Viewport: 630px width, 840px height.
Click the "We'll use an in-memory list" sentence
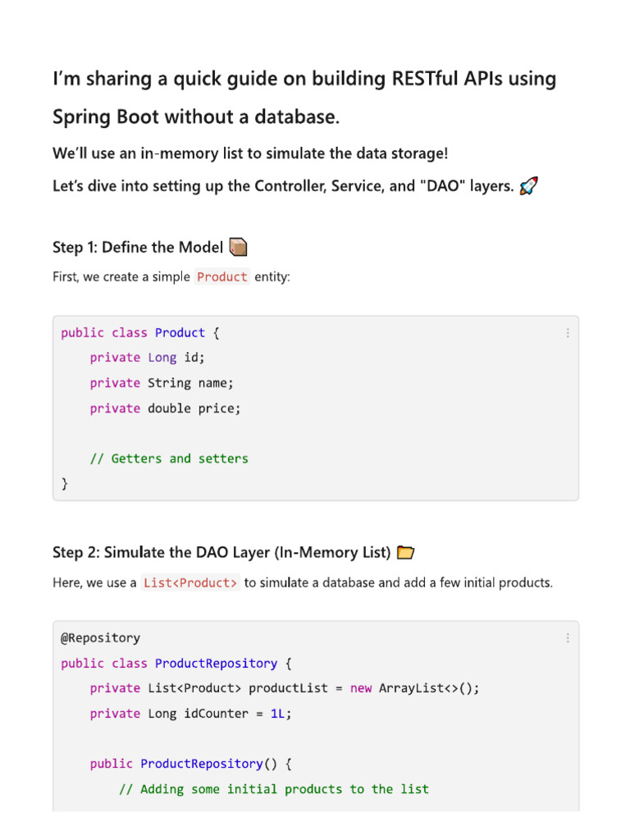coord(250,153)
